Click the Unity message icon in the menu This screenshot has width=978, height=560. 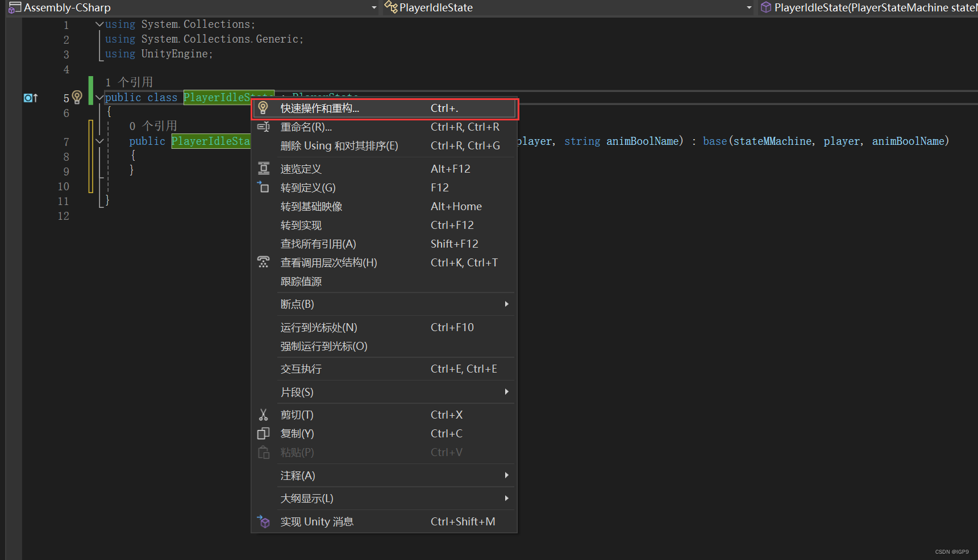point(264,521)
